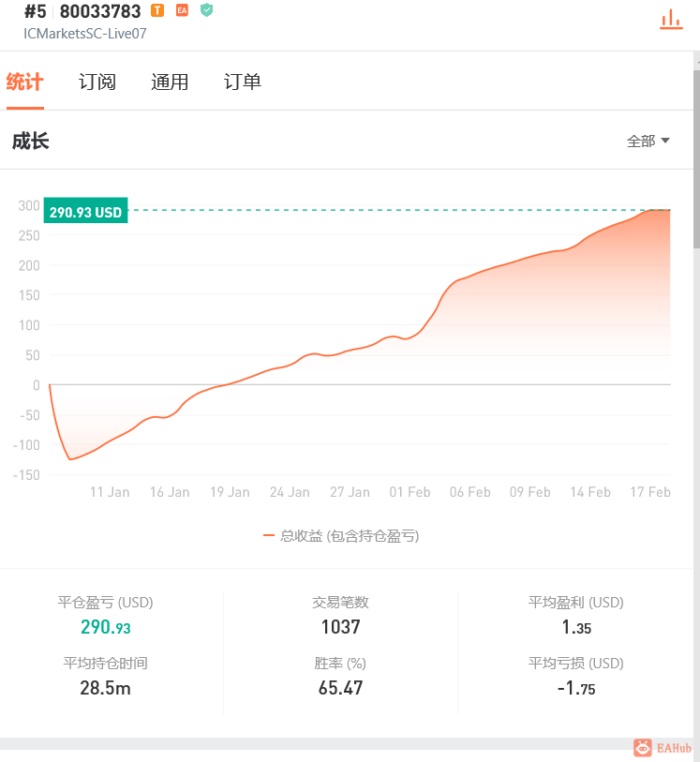Image resolution: width=700 pixels, height=762 pixels.
Task: Click the 胜率 value 65.47
Action: pyautogui.click(x=340, y=688)
